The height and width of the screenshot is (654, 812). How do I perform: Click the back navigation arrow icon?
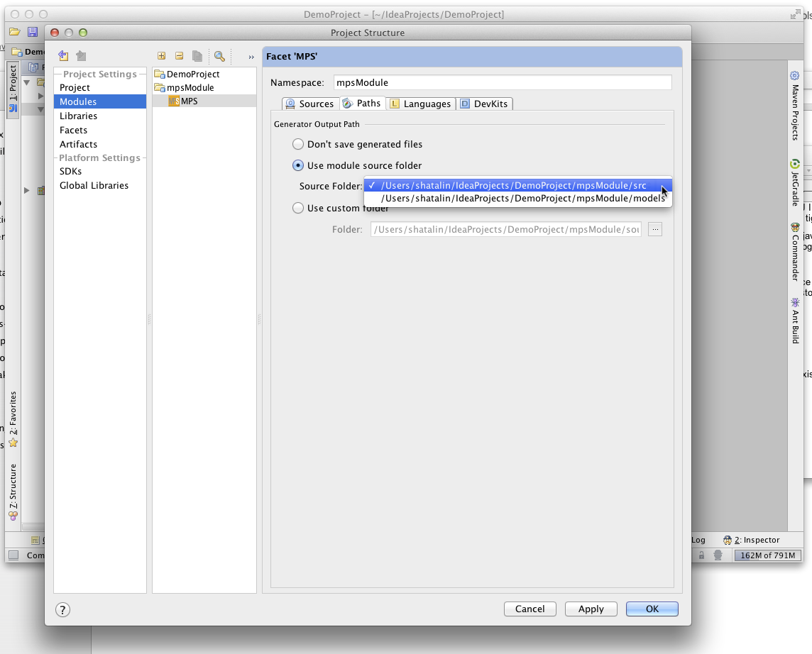[x=63, y=56]
